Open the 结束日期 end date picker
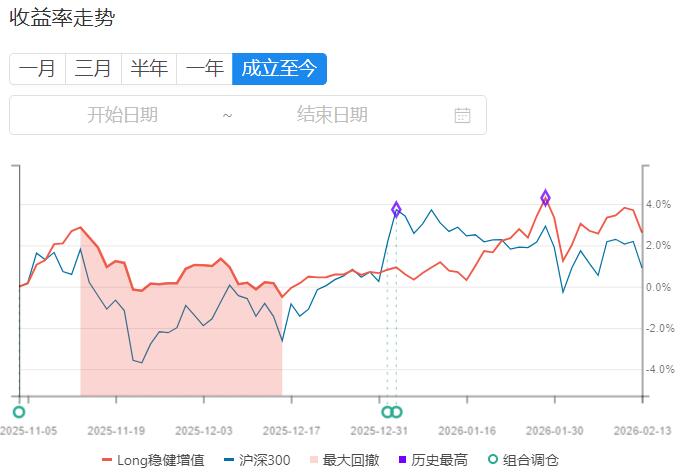Image resolution: width=694 pixels, height=473 pixels. [x=332, y=115]
